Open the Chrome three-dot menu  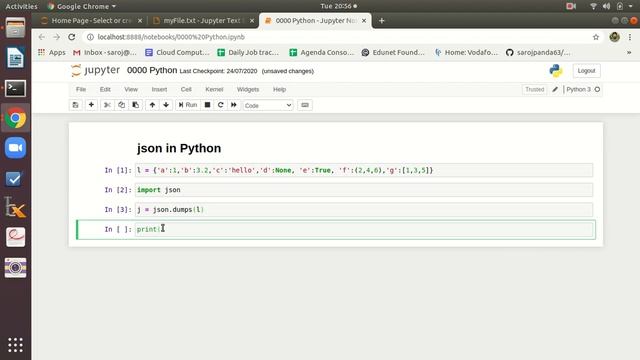click(x=630, y=37)
